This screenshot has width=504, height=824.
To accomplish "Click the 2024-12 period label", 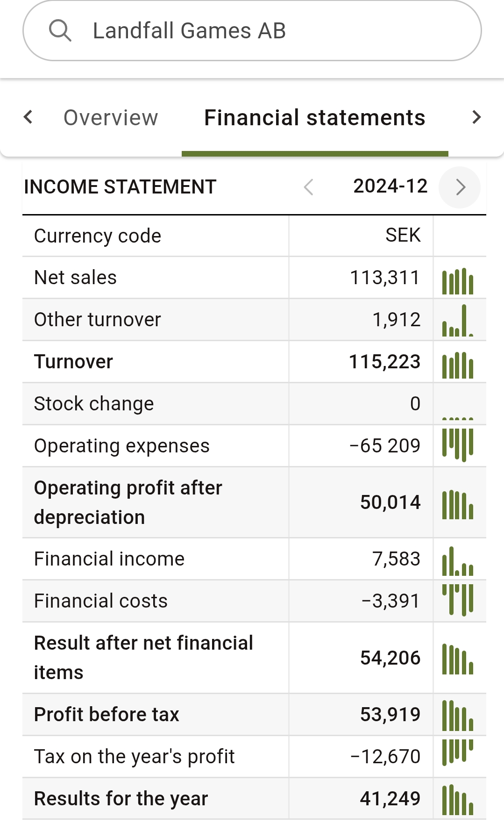I will point(390,186).
